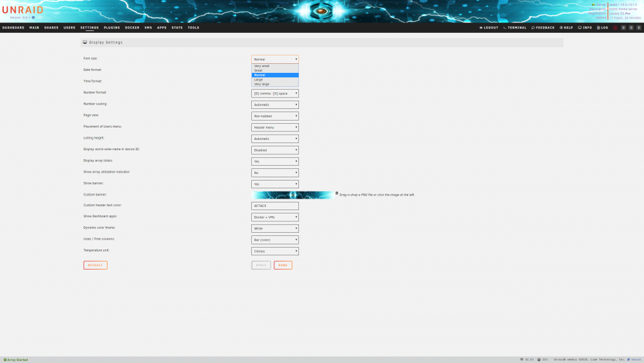Click the Default button
This screenshot has width=644, height=363.
(95, 265)
